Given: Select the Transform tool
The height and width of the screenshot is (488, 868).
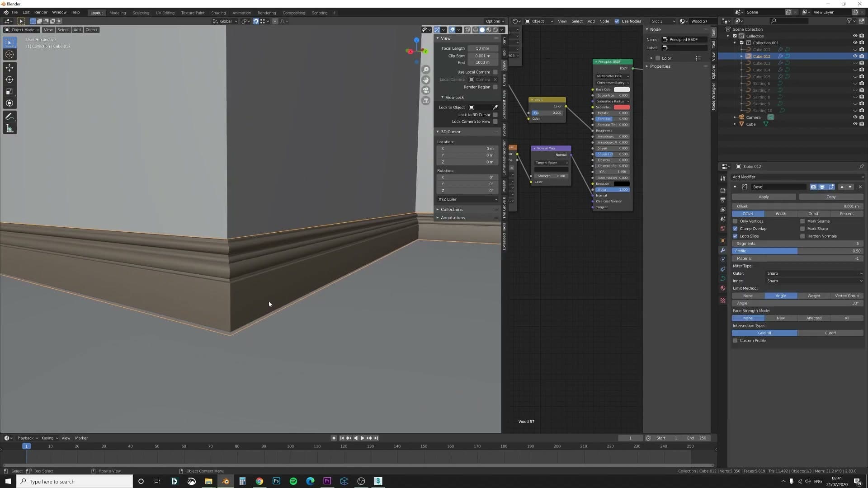Looking at the screenshot, I should point(9,103).
